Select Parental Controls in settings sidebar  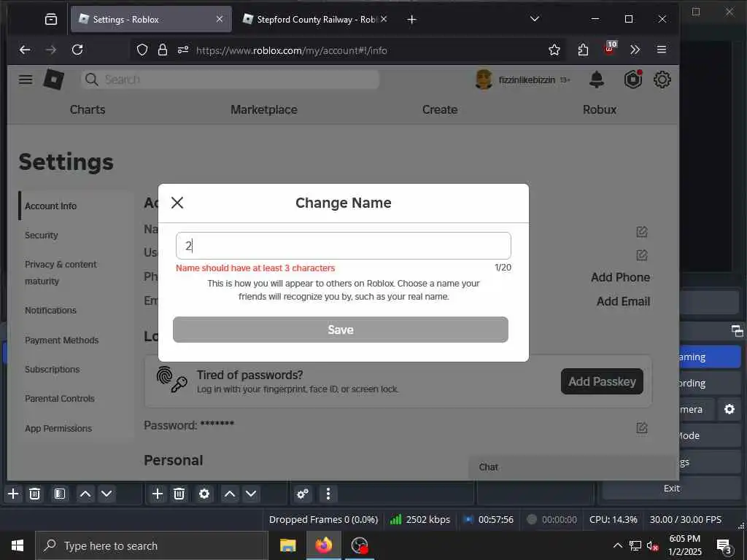[x=60, y=399]
